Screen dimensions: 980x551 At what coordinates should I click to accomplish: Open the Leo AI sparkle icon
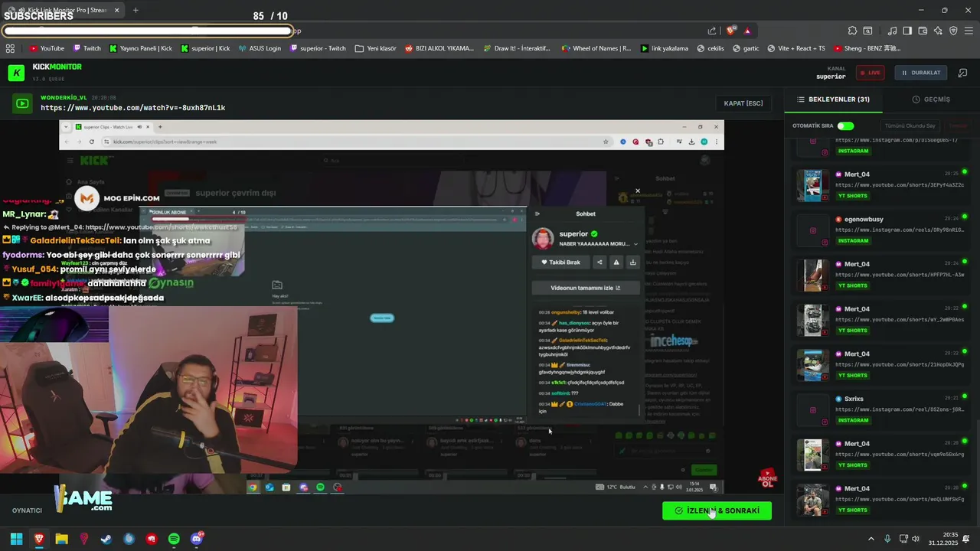click(x=938, y=31)
